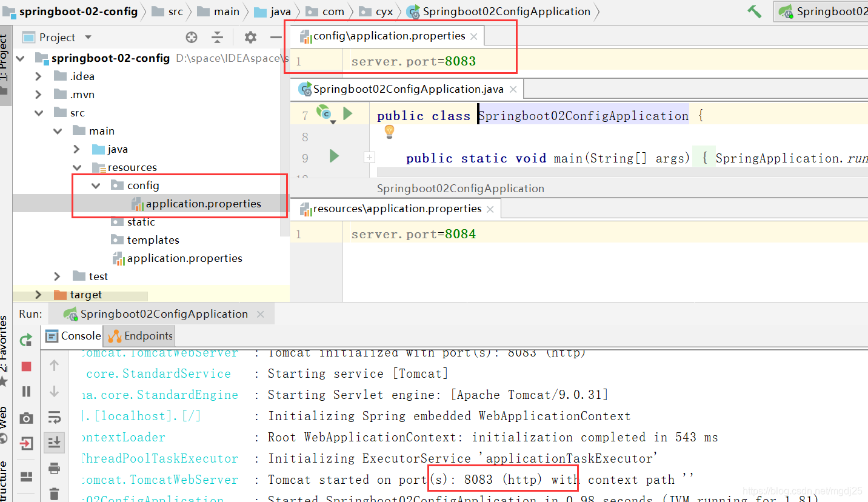Click main in breadcrumb navigation bar
Image resolution: width=868 pixels, height=502 pixels.
click(x=219, y=12)
